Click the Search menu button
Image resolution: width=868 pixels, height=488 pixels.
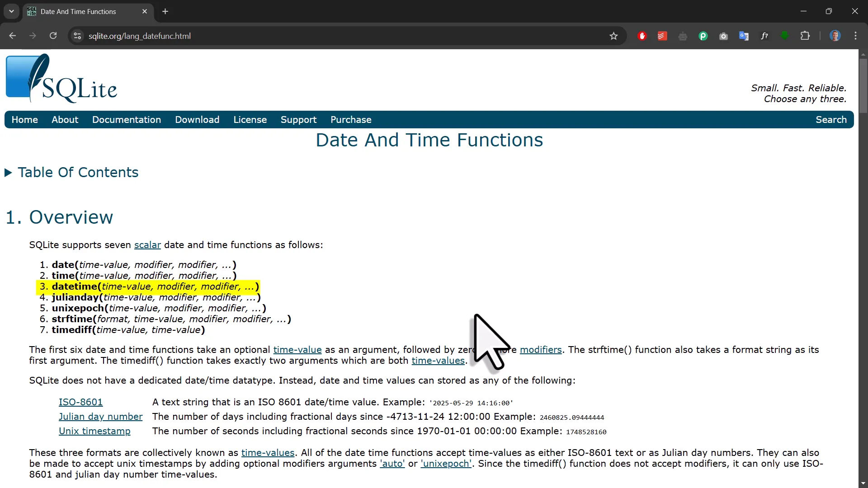pos(831,119)
